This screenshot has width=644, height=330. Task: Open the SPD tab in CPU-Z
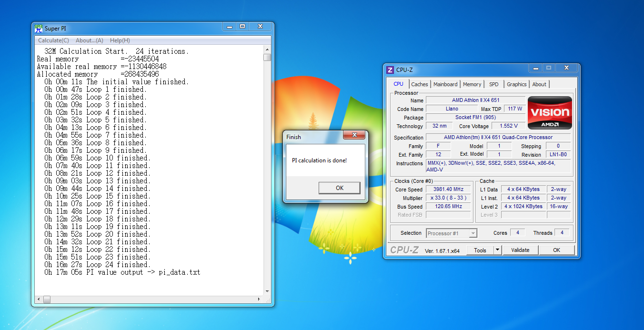coord(494,84)
